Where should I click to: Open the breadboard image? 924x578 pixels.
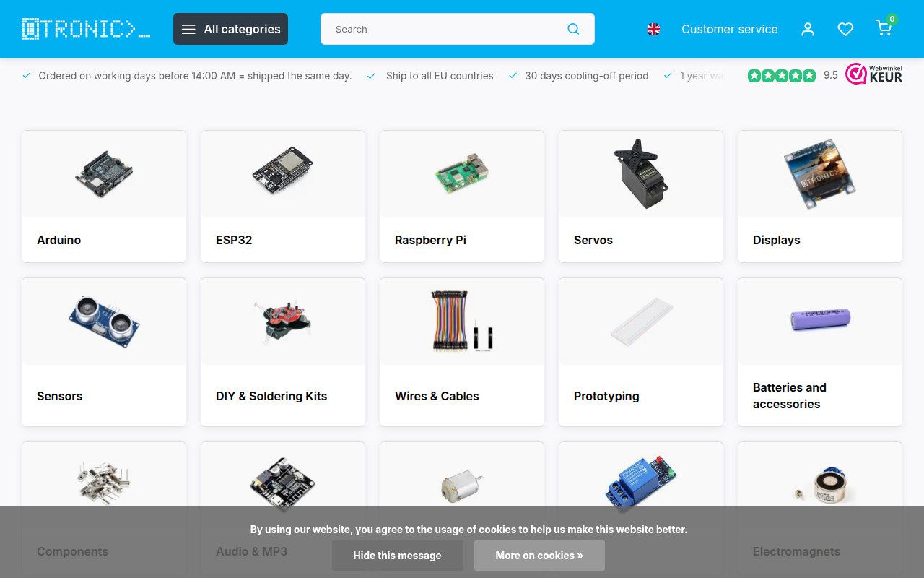[x=641, y=322]
